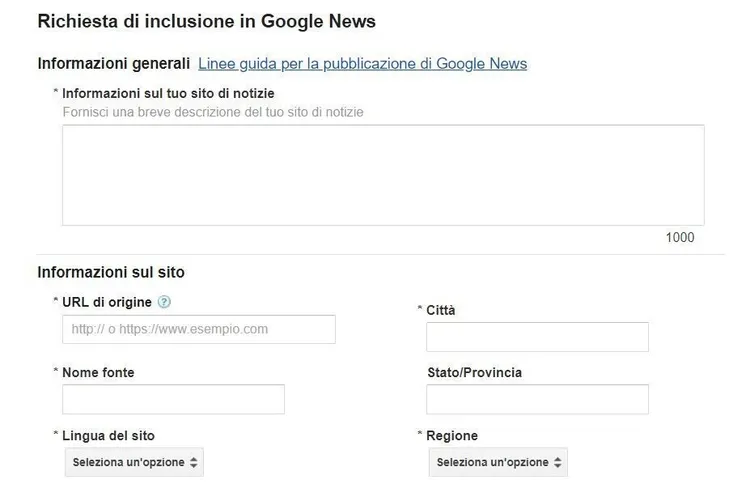
Task: Click the 'Informazioni sul sito' section heading
Action: [111, 272]
